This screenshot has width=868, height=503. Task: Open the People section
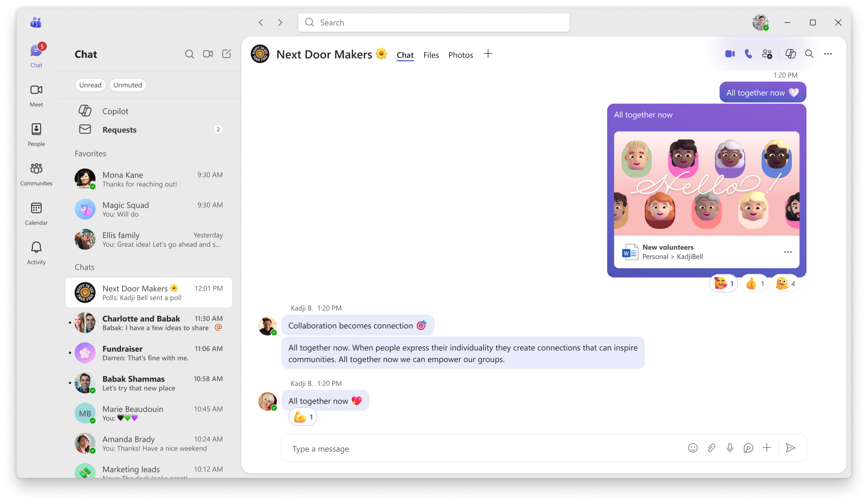36,135
